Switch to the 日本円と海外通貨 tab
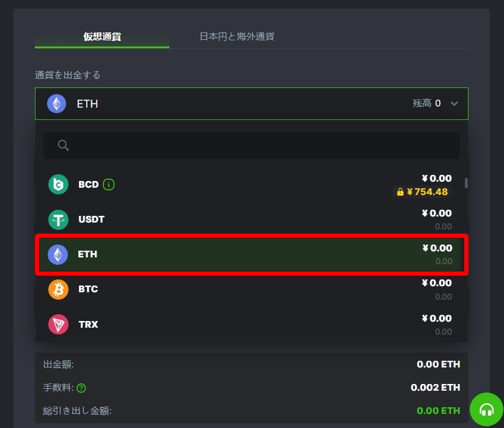Screen dimensions: 504x428 (237, 37)
